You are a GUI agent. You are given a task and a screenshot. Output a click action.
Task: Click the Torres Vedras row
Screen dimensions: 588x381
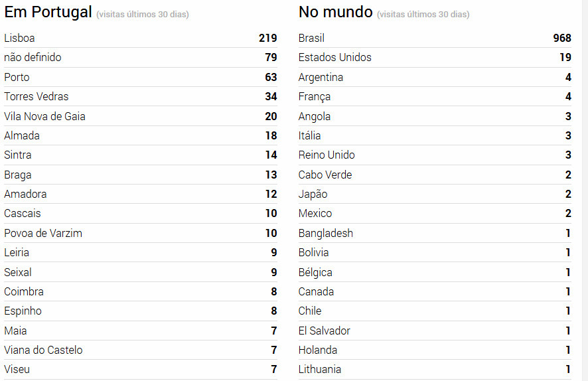[x=37, y=97]
